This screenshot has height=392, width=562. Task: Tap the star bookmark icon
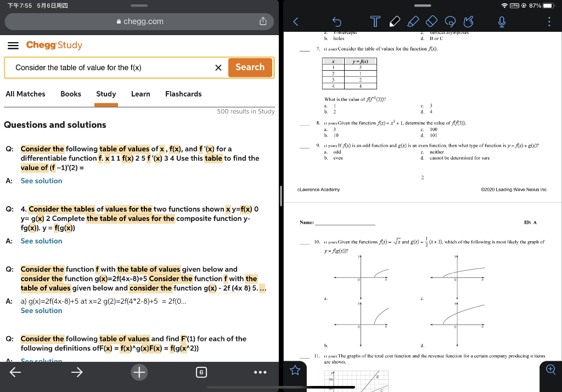point(295,370)
